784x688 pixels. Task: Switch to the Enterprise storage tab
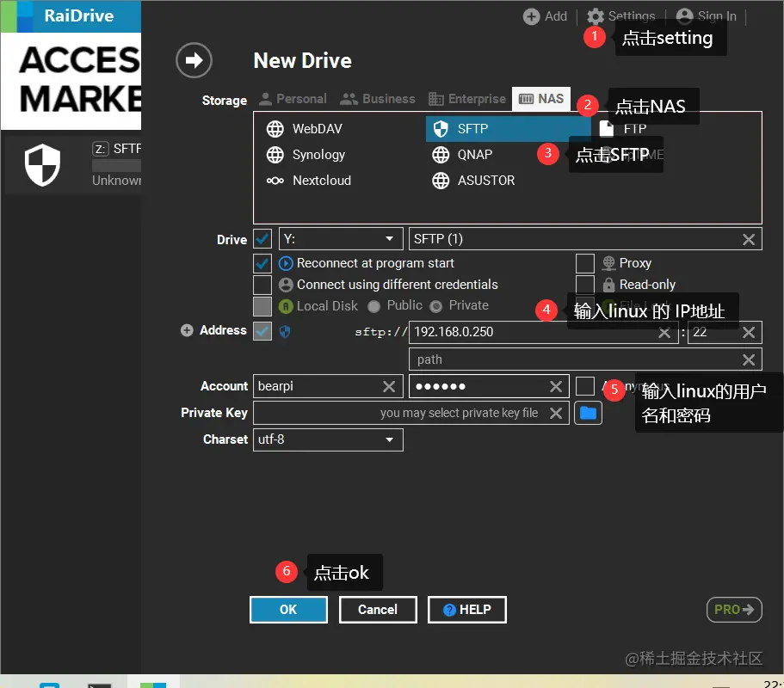click(x=467, y=99)
